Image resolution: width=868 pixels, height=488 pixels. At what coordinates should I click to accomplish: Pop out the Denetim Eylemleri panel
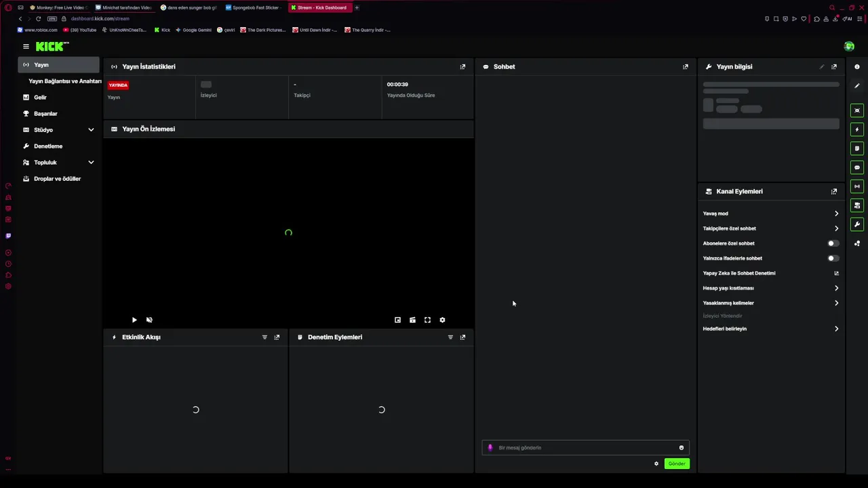[x=462, y=337]
